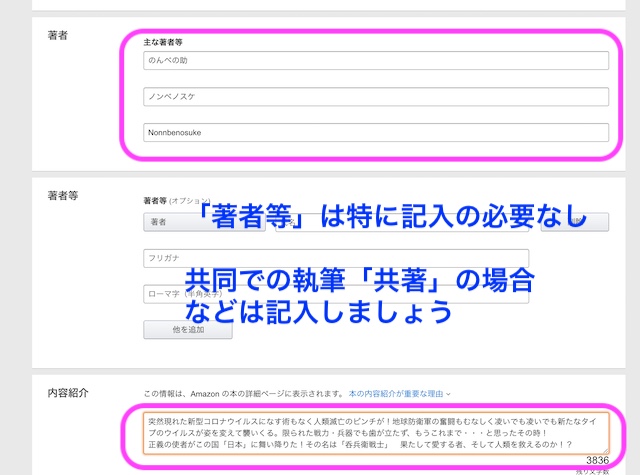The width and height of the screenshot is (640, 475).
Task: Click the 著者等 section label
Action: pos(62,195)
